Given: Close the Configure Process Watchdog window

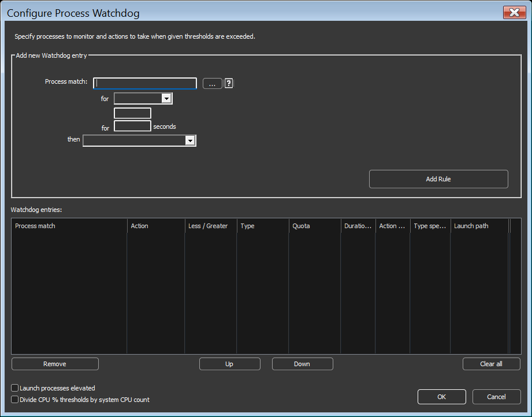Looking at the screenshot, I should click(514, 13).
